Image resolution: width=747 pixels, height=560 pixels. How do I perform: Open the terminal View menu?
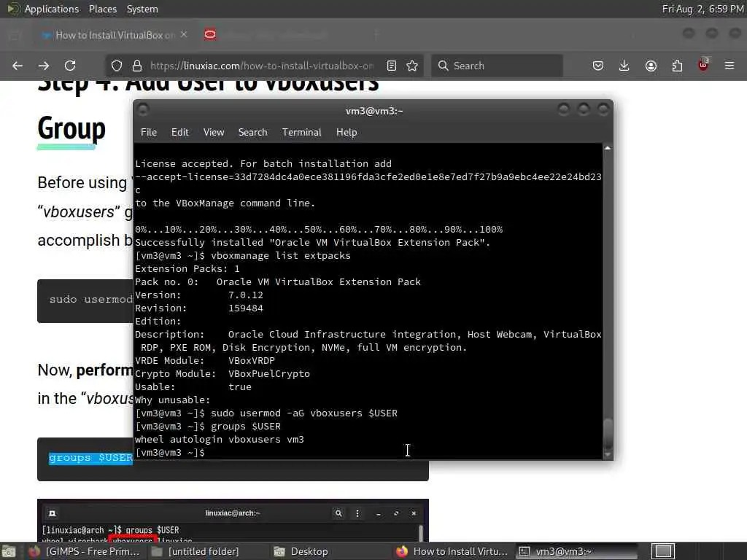(x=214, y=133)
